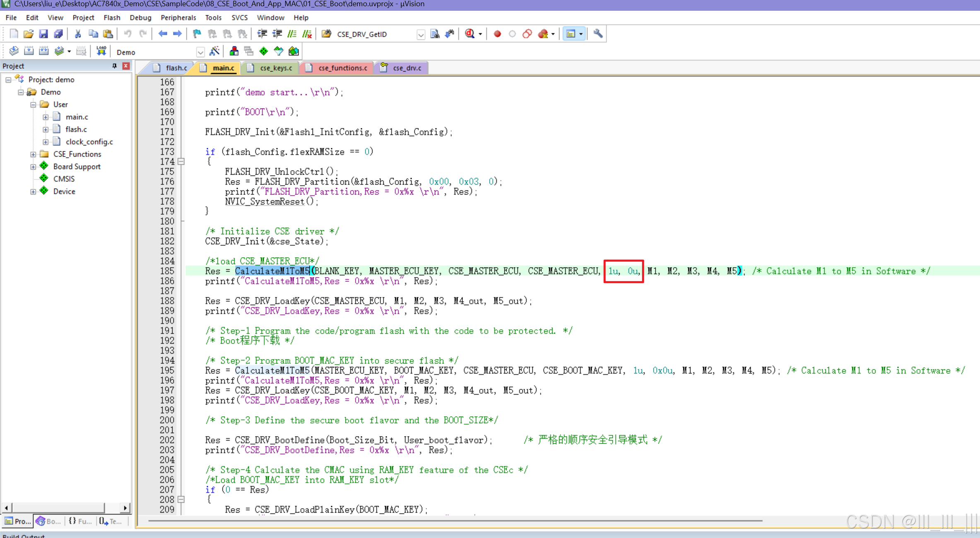Click the Insert Breakpoint red dot icon
Image resolution: width=980 pixels, height=538 pixels.
[x=497, y=34]
